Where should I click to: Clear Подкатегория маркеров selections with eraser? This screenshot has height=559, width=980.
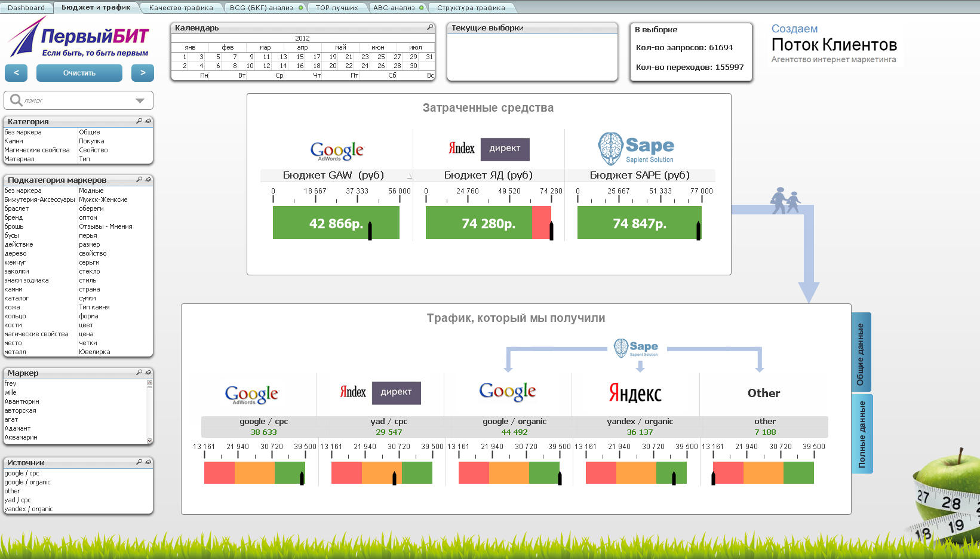148,180
